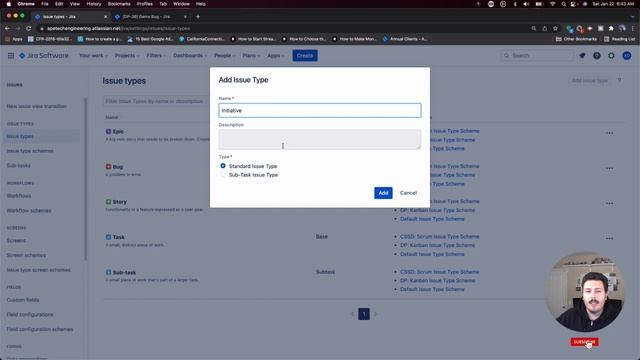640x360 pixels.
Task: Open the Apple menu
Action: click(x=9, y=4)
